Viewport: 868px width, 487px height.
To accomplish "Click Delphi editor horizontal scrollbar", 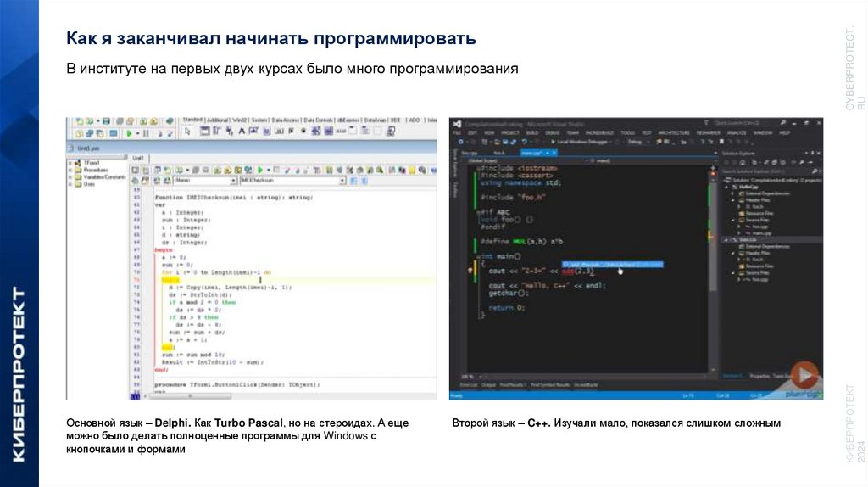I will pyautogui.click(x=189, y=396).
